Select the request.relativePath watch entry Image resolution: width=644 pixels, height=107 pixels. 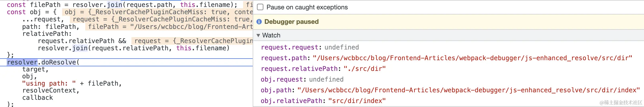pyautogui.click(x=323, y=69)
